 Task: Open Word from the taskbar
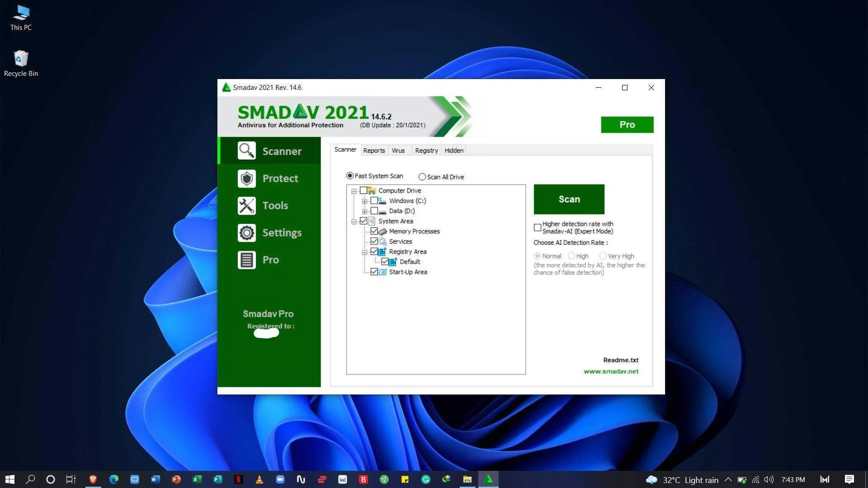[155, 479]
